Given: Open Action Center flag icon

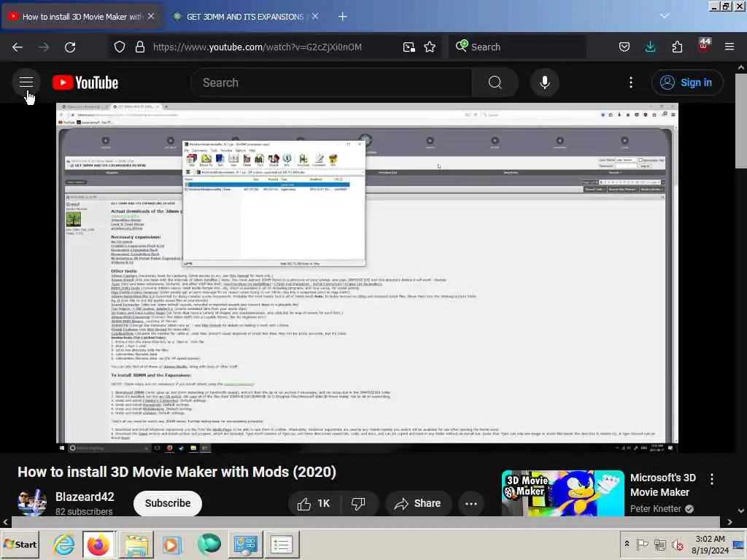Looking at the screenshot, I should coord(642,544).
